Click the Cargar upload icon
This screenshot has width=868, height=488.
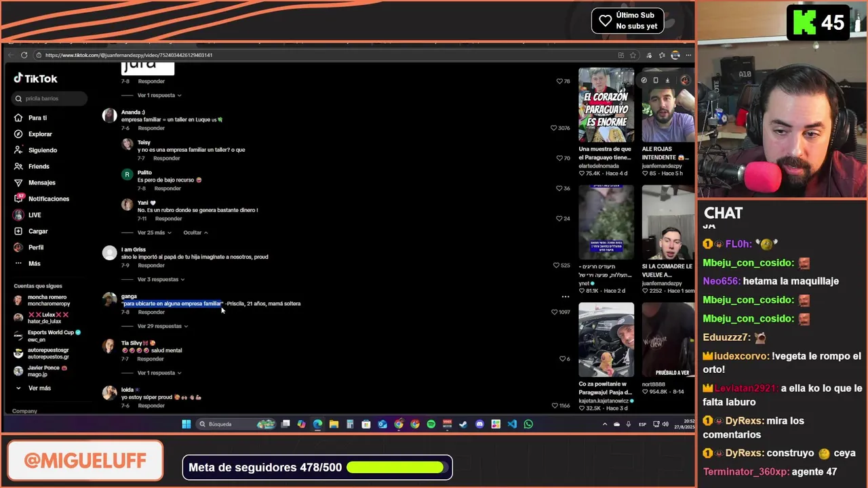(x=18, y=231)
